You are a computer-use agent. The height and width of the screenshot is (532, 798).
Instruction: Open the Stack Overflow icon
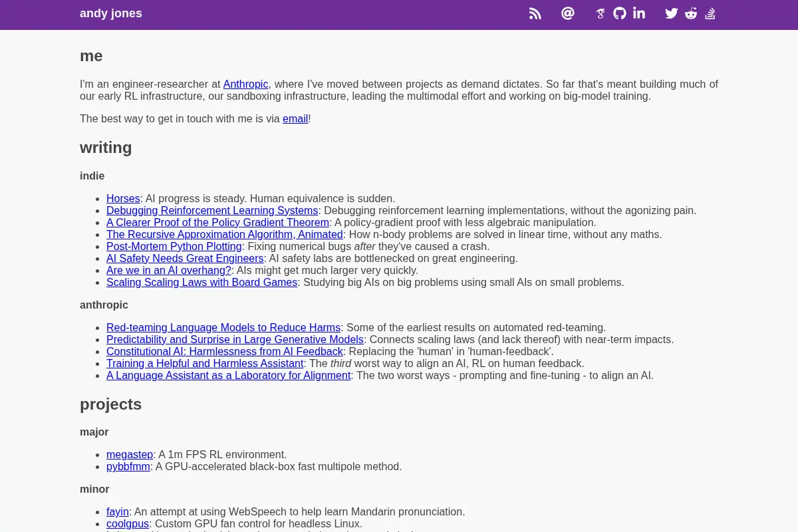tap(710, 13)
